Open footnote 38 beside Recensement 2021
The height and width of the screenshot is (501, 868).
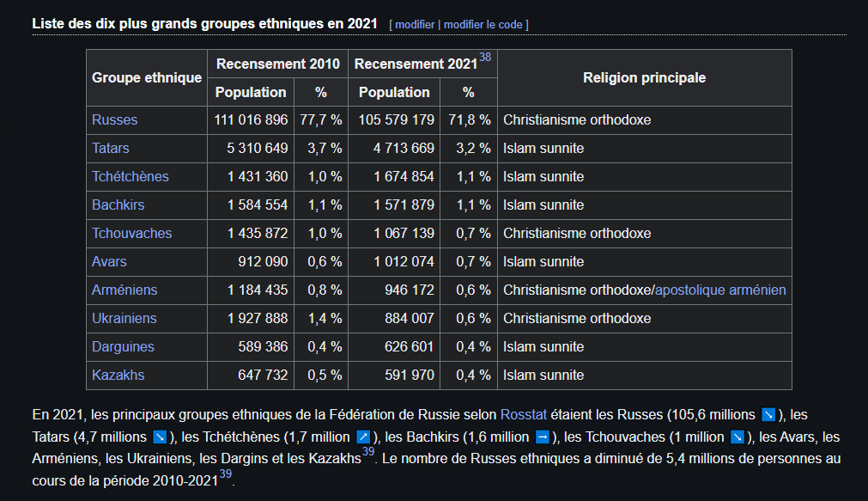pyautogui.click(x=485, y=58)
